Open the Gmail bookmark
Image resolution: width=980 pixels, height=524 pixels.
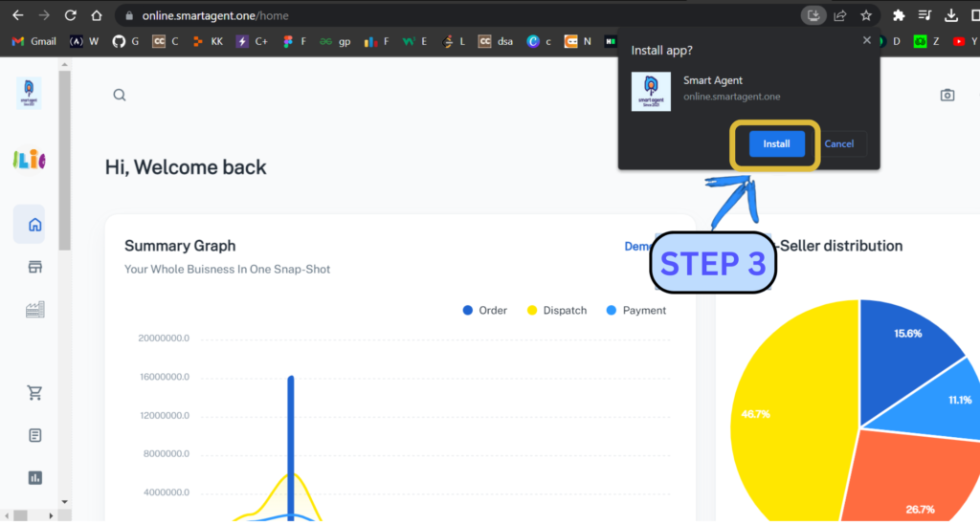pos(33,41)
